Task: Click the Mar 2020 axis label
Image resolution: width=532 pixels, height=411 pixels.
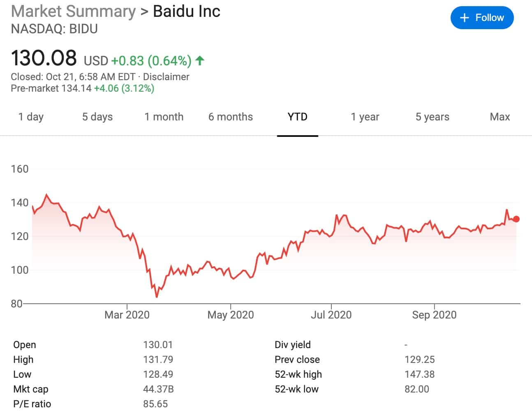Action: 127,315
